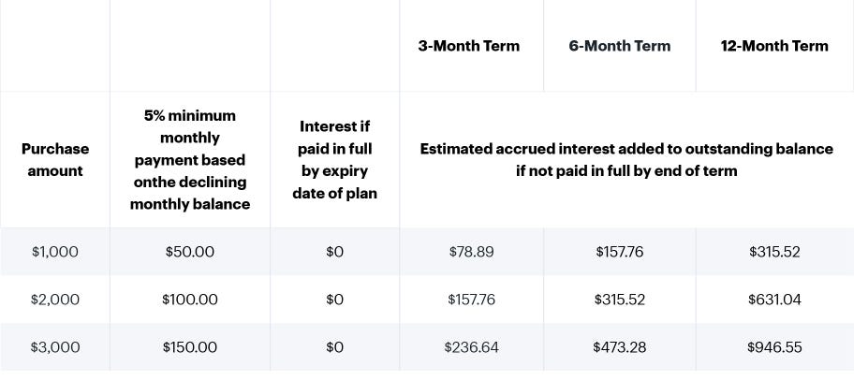The width and height of the screenshot is (868, 381).
Task: Click the Estimated accrued interest header text
Action: tap(626, 159)
